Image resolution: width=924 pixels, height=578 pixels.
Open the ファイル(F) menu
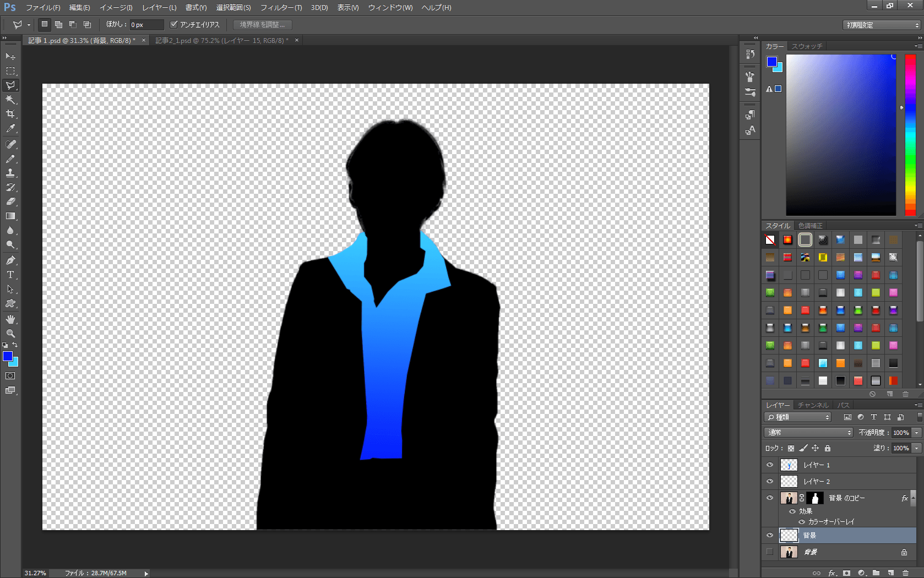(43, 8)
